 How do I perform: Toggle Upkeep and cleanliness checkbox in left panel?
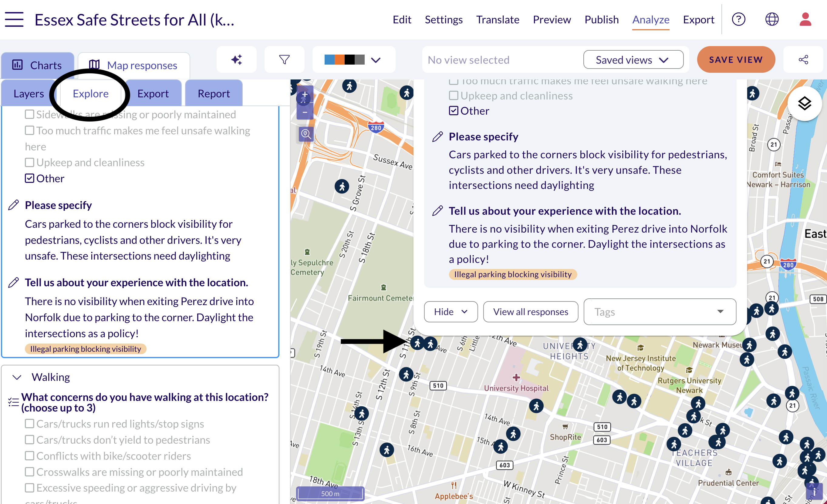coord(29,163)
